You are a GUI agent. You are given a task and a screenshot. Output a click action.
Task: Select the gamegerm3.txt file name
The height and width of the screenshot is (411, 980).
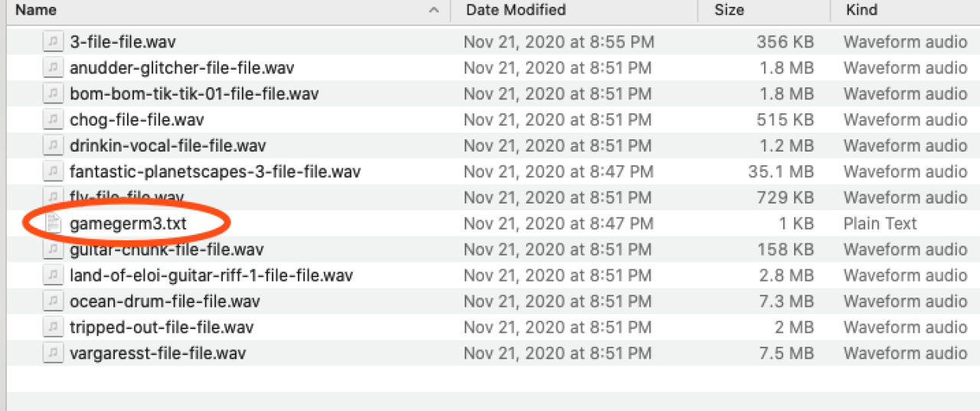(x=128, y=223)
